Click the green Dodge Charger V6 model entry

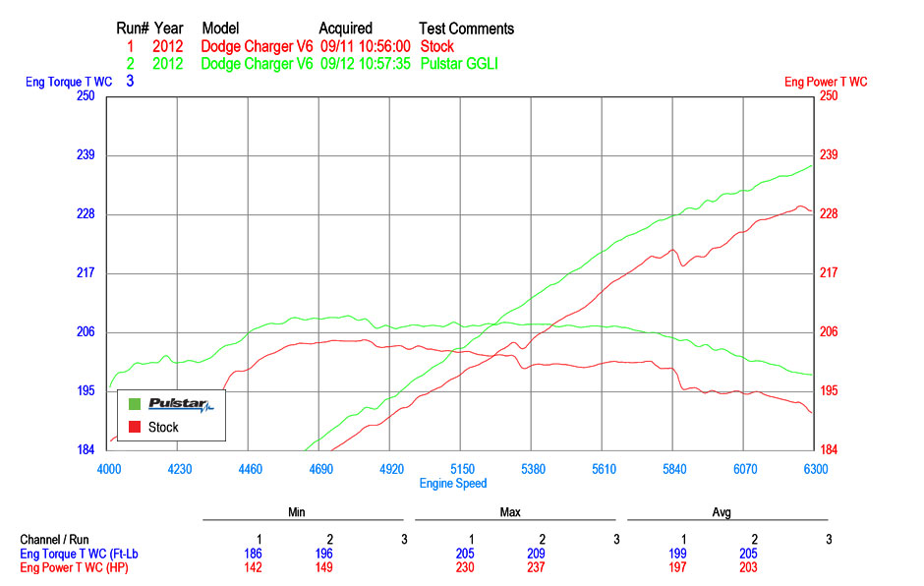(257, 64)
